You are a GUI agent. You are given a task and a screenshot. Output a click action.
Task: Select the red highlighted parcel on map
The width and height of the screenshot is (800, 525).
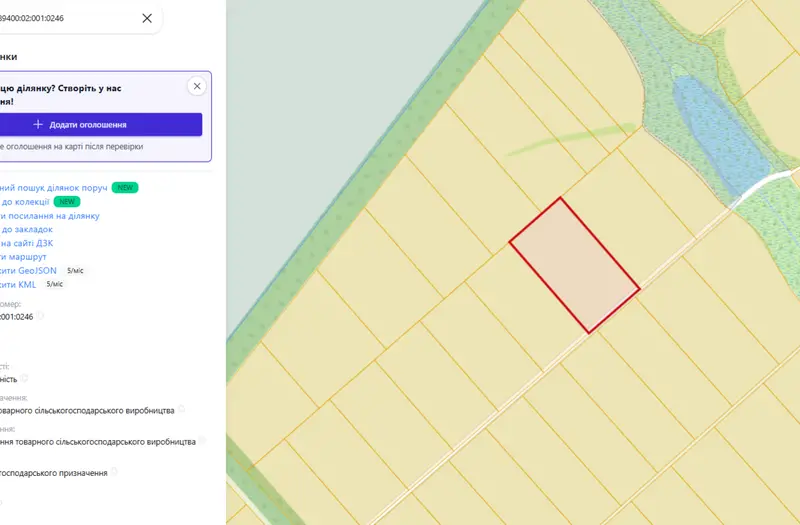pyautogui.click(x=574, y=265)
